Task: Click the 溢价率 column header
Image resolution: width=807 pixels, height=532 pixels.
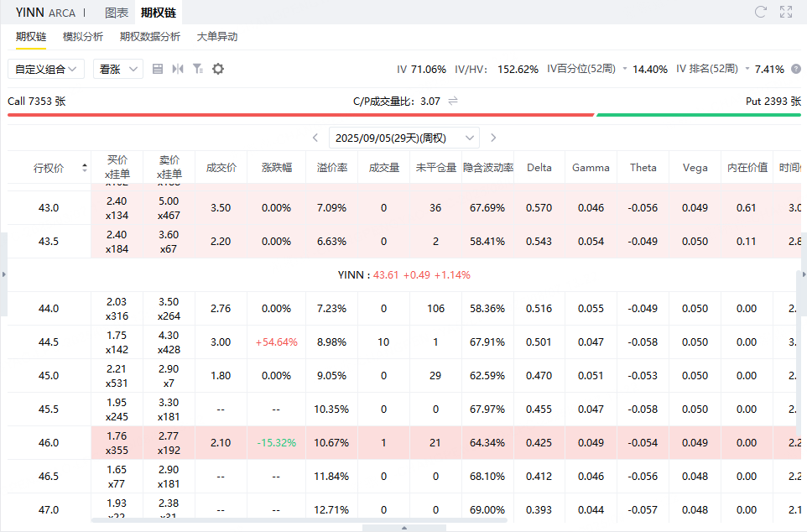Action: coord(332,167)
